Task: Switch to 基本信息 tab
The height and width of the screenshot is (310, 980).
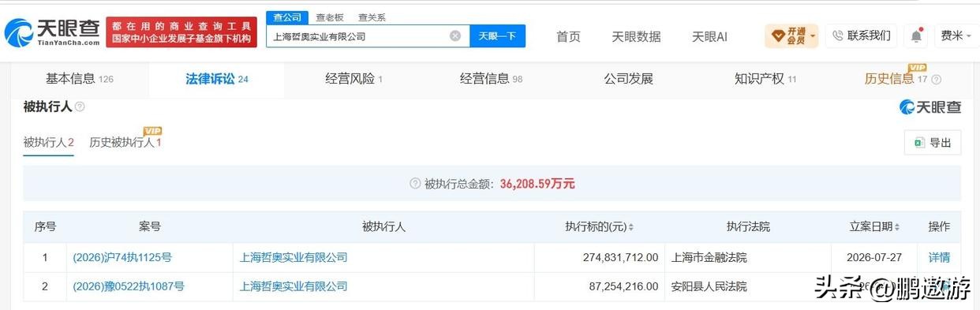Action: (x=79, y=79)
